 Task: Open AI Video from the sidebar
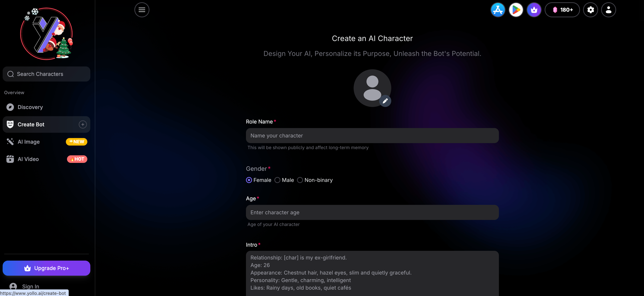pos(28,159)
